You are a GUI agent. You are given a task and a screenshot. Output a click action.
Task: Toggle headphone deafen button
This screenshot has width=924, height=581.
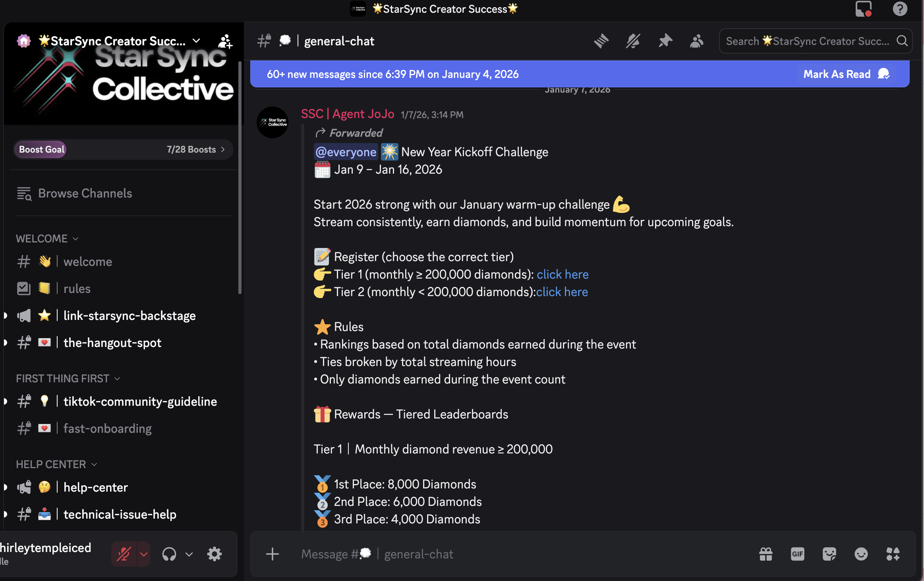(169, 554)
